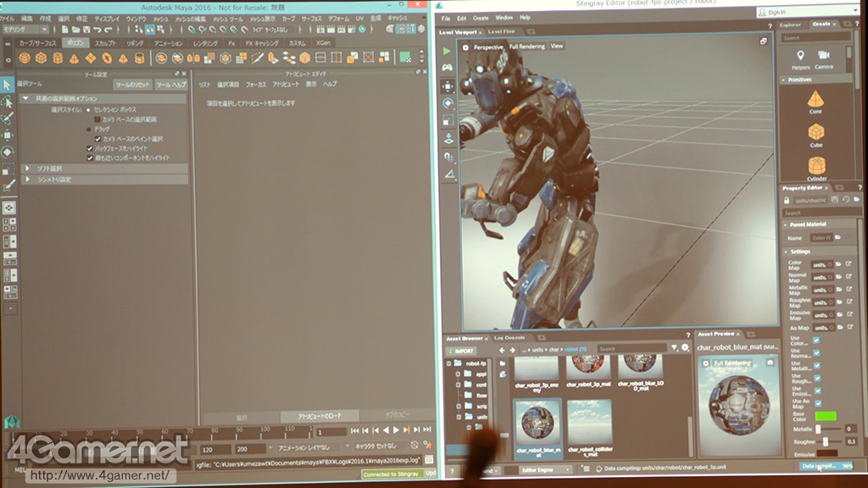Select the Maya Rotate tool
Viewport: 868px width, 488px height.
(7, 152)
